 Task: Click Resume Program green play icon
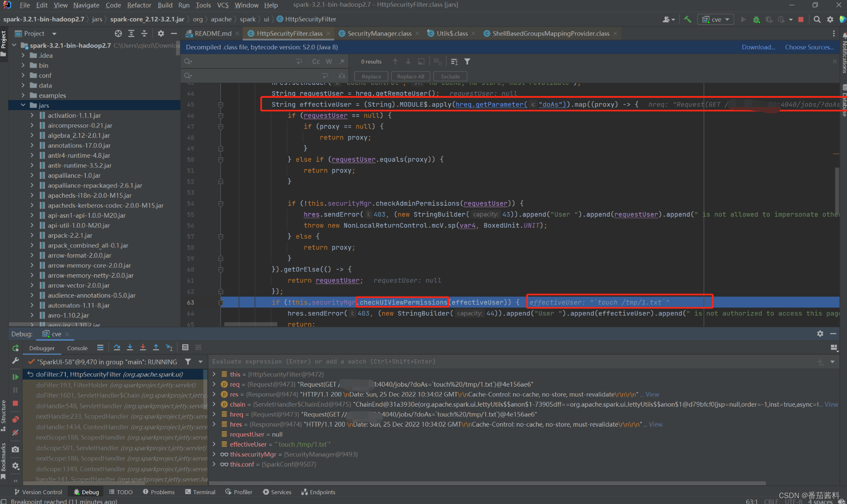[16, 377]
